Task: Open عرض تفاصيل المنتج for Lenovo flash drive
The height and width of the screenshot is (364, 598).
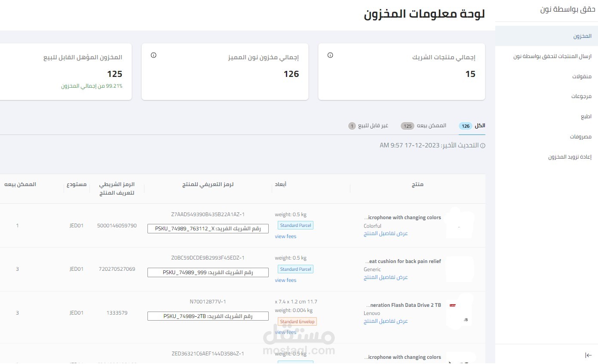Action: pyautogui.click(x=386, y=321)
